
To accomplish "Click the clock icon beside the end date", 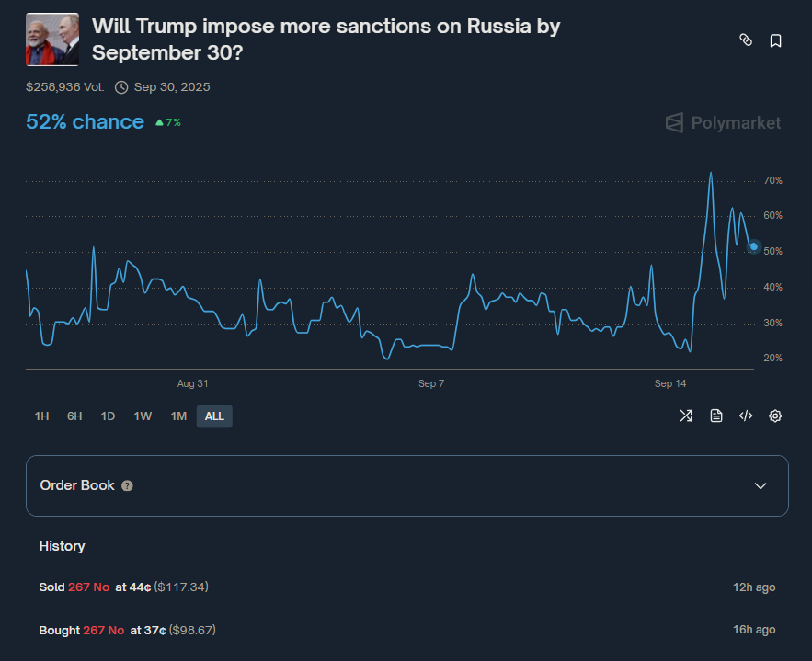I will [121, 87].
